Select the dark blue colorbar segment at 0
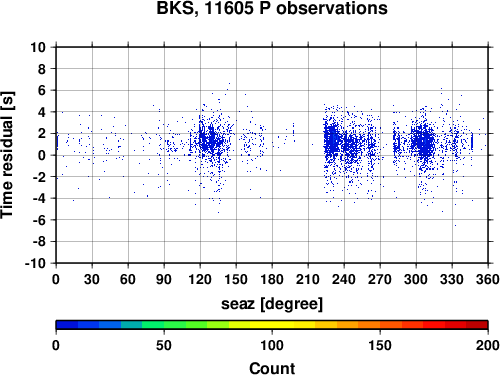500x375 pixels. click(67, 325)
